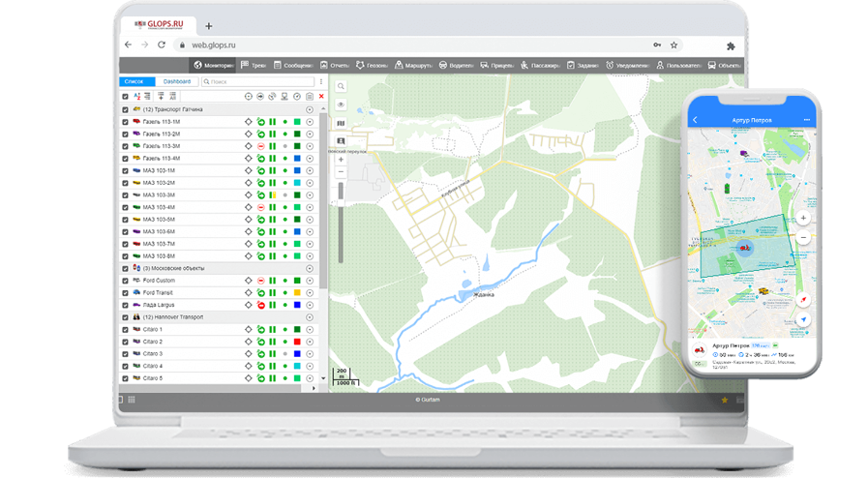Click the green motion icon for Газель 113-4М
The image size is (868, 478).
[x=260, y=159]
